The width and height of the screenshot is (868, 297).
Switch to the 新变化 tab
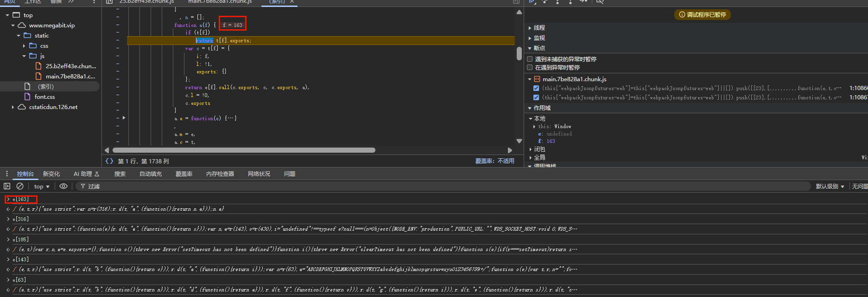(x=51, y=174)
